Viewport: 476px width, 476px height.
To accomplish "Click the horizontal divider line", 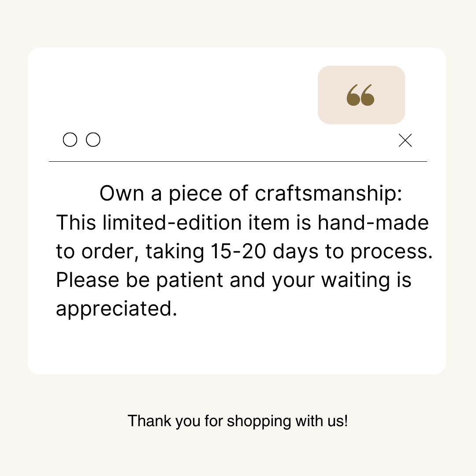I will (238, 162).
